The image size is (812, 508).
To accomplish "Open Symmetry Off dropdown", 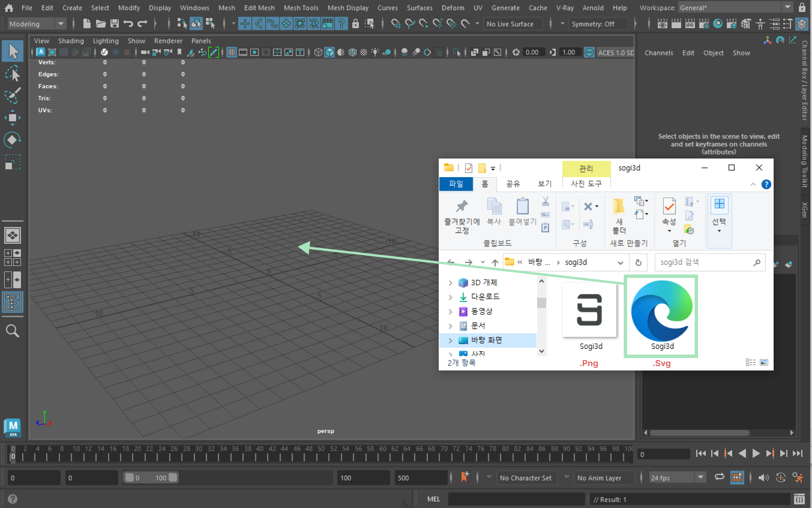I will (598, 24).
